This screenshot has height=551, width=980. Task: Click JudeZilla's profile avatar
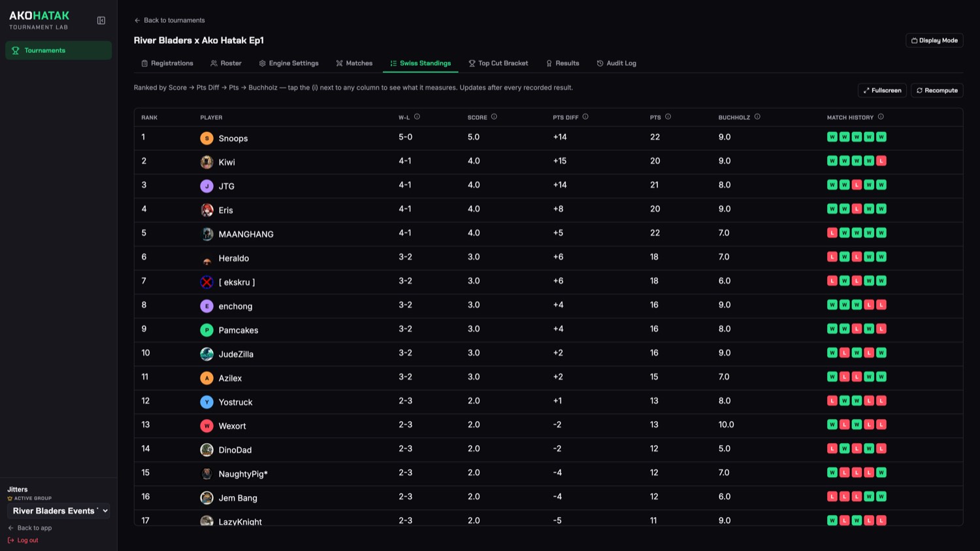206,354
